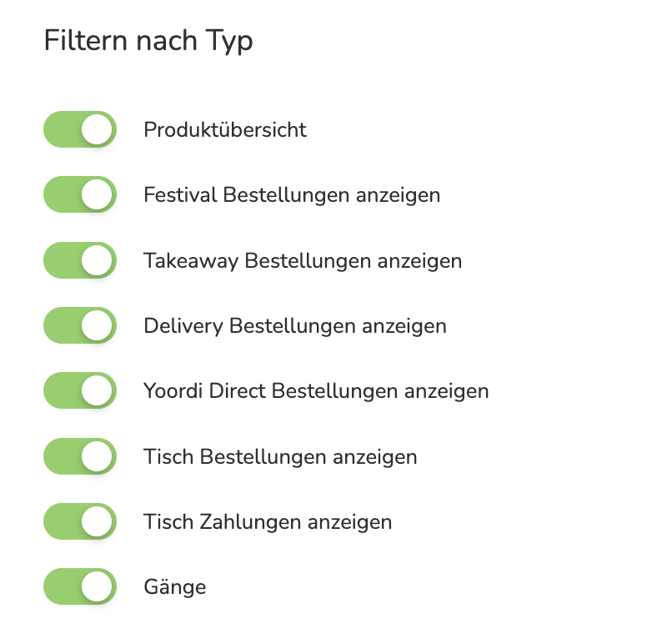Screen dimensions: 672x644
Task: Switch off Delivery Bestellungen anzeigen
Action: [80, 325]
